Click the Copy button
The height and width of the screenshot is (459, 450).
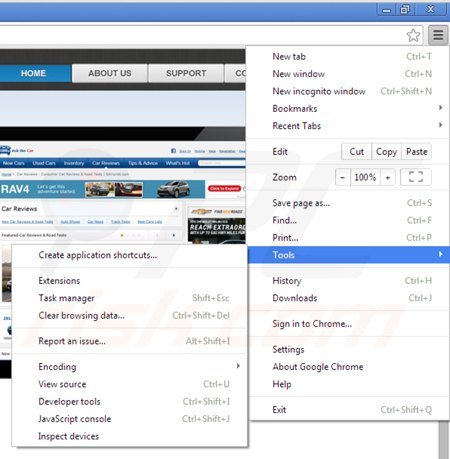pos(386,152)
